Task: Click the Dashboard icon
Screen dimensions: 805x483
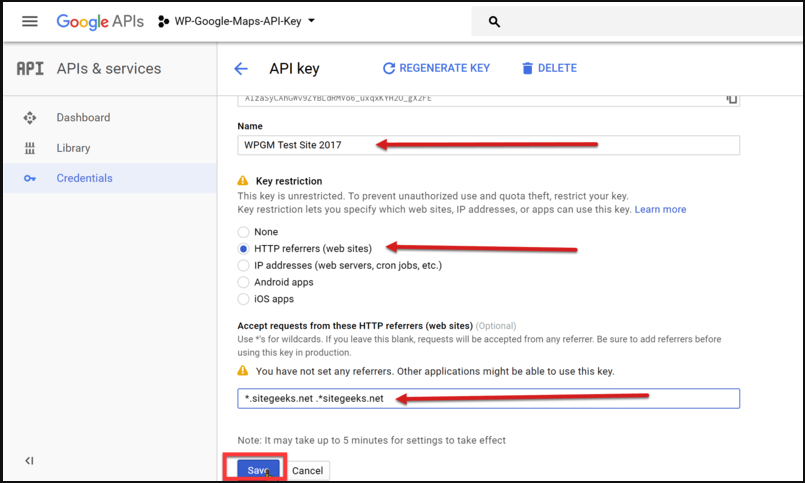Action: [x=30, y=118]
